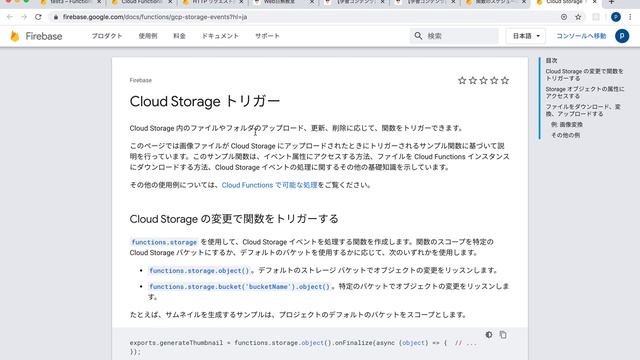Open the Chrome profile avatar in the toolbar

[616, 17]
